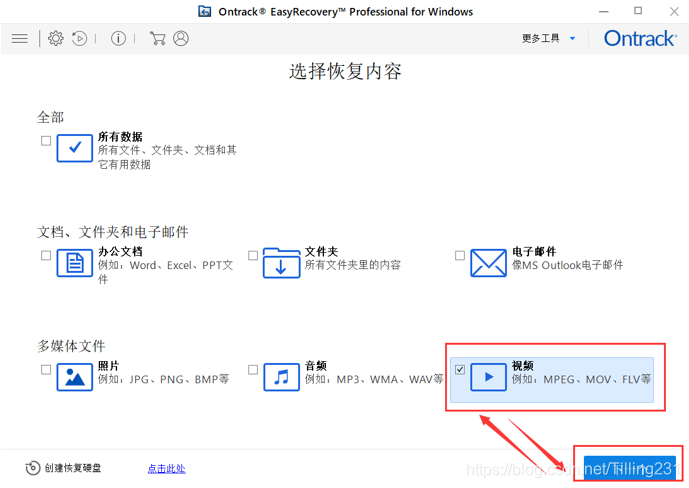Screen dimensions: 689x488
Task: Check the 照片 checkbox
Action: tap(46, 369)
